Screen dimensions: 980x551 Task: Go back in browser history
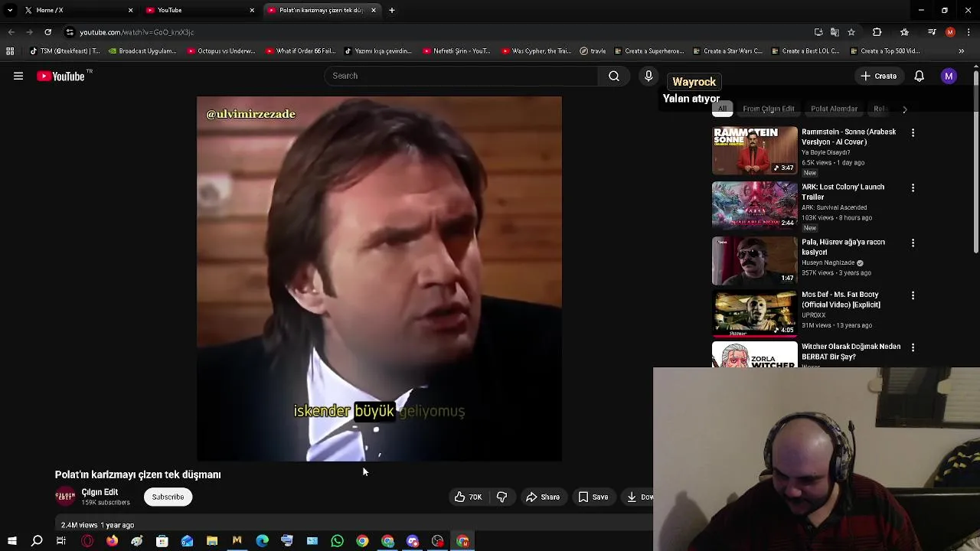coord(11,32)
